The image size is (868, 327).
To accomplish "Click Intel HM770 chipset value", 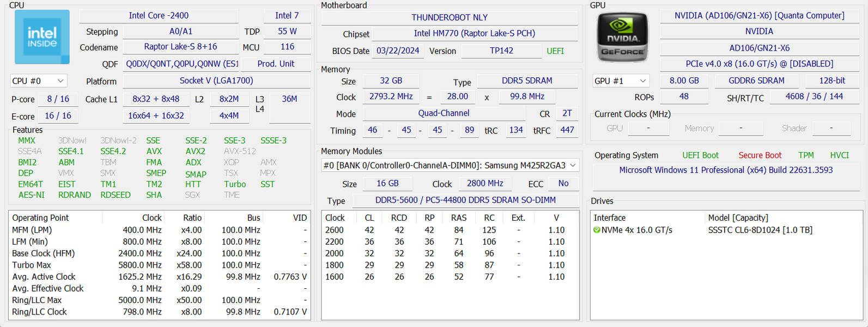I will tap(475, 33).
